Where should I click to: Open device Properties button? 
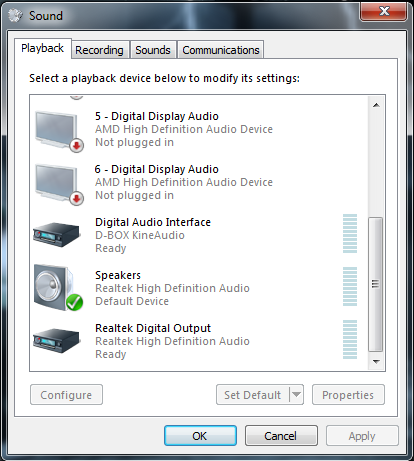(348, 395)
